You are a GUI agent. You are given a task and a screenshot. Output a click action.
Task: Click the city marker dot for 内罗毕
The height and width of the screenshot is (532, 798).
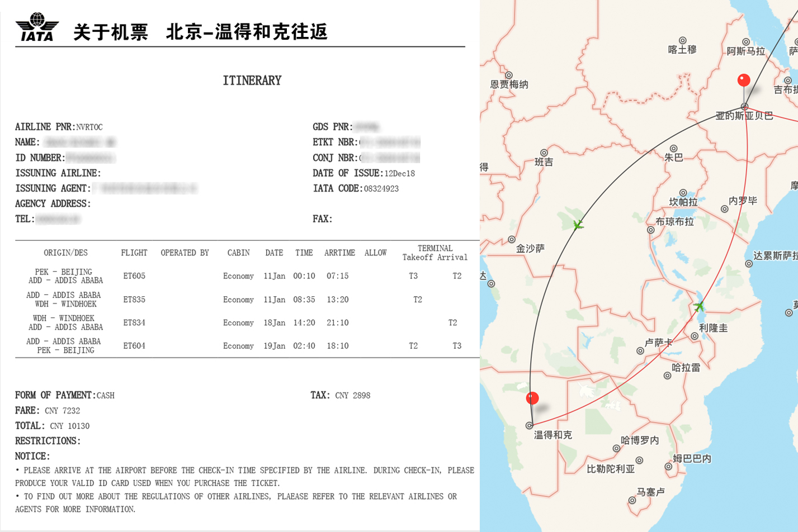click(x=724, y=209)
